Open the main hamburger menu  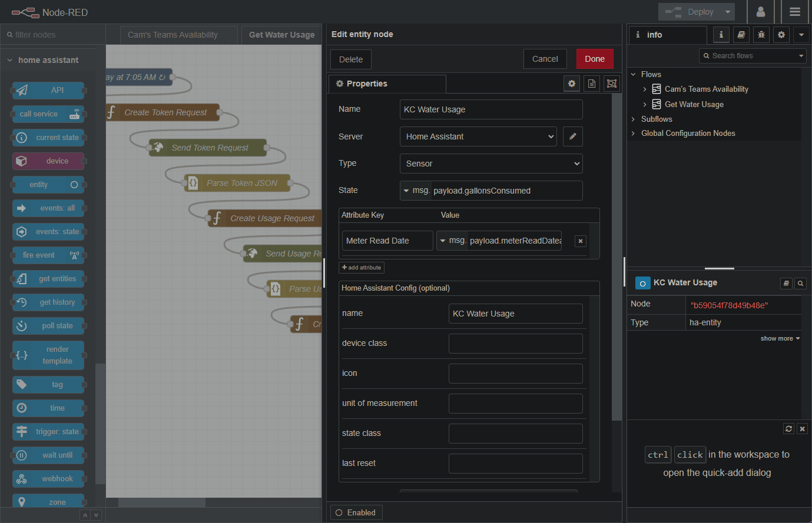(794, 12)
